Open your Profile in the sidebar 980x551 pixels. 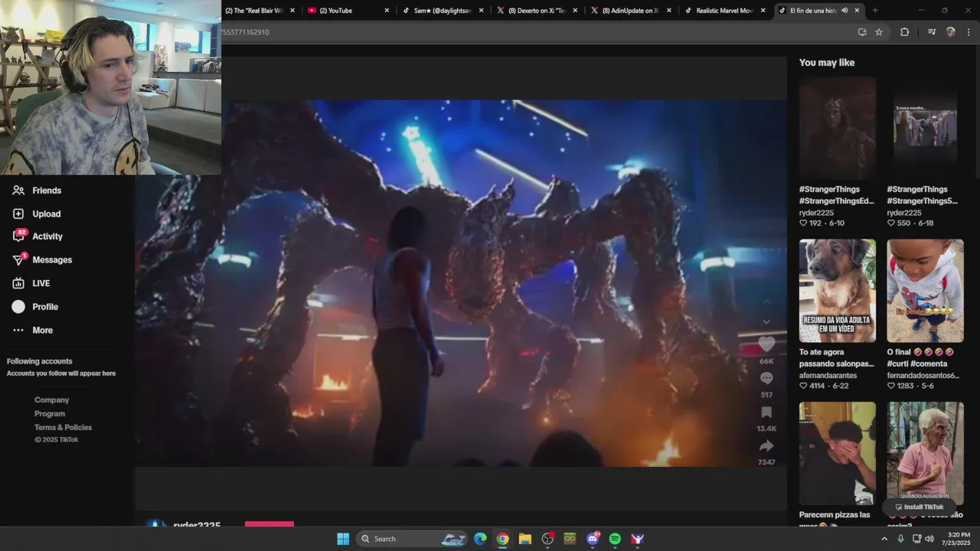44,307
